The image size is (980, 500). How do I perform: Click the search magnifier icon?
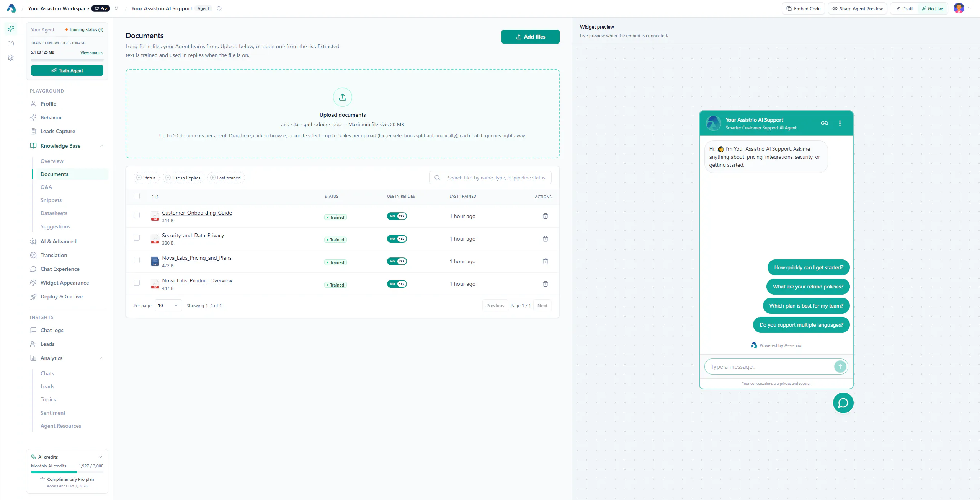(437, 178)
